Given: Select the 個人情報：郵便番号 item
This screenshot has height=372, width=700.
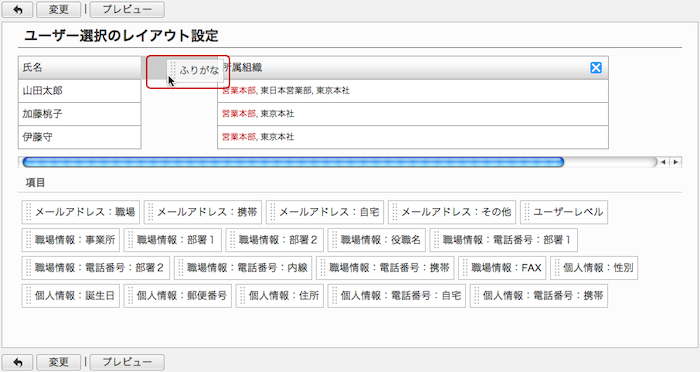Looking at the screenshot, I should pos(178,296).
